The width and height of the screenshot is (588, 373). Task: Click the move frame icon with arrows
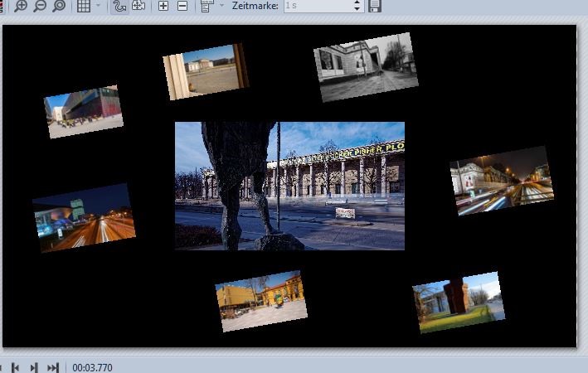tap(138, 6)
